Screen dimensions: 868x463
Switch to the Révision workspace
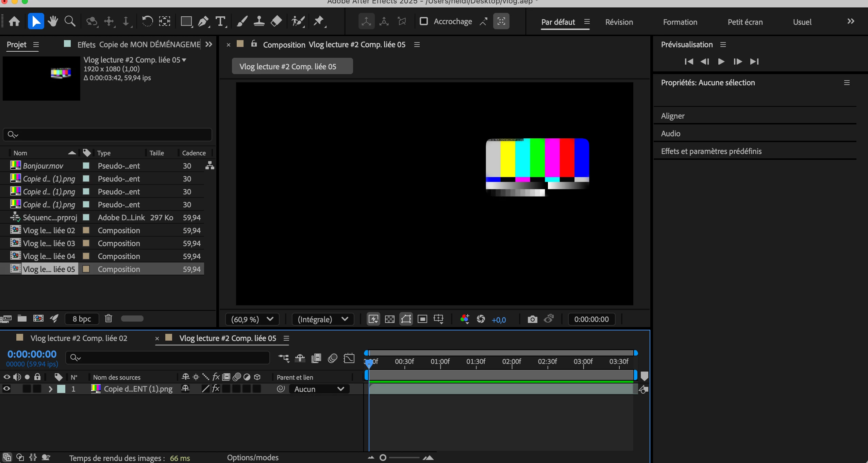tap(619, 22)
